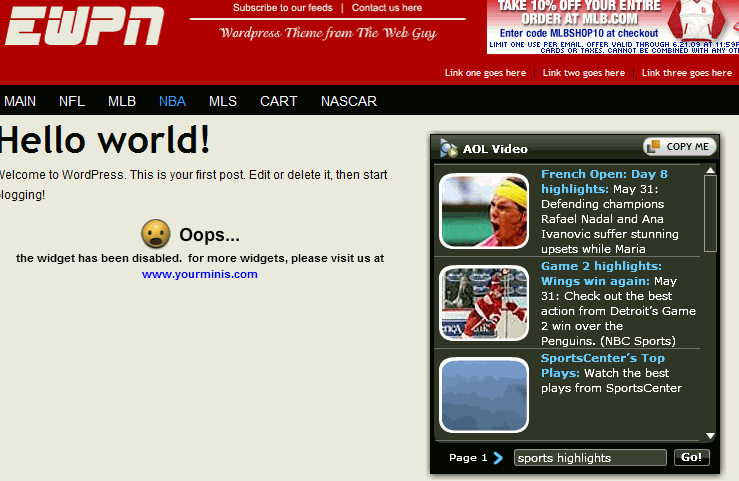Click Subscribe to our feeds link
The image size is (739, 481).
[x=283, y=8]
